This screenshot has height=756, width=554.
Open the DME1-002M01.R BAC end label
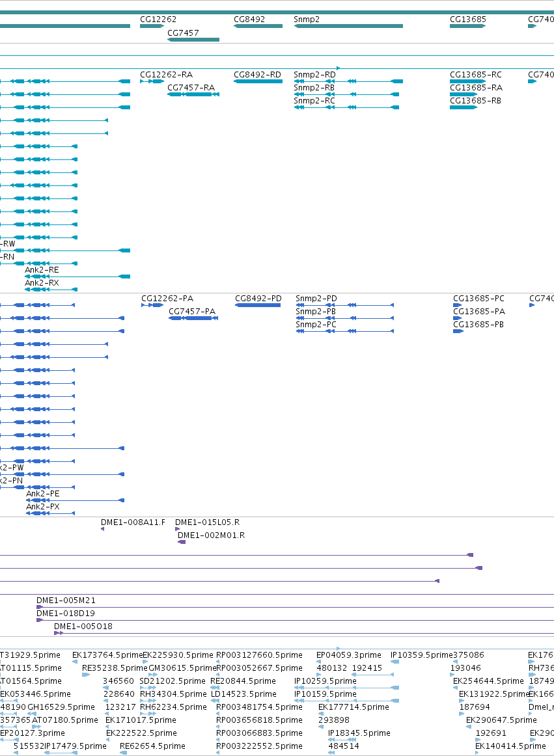pos(212,535)
